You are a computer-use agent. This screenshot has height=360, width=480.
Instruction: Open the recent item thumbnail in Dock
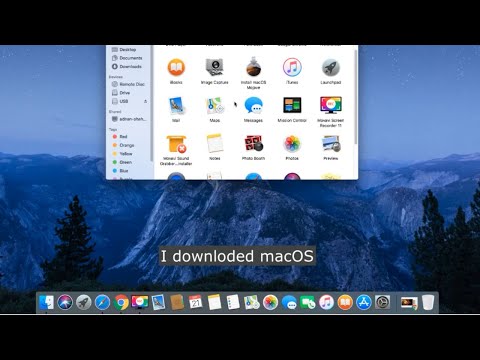coord(409,303)
